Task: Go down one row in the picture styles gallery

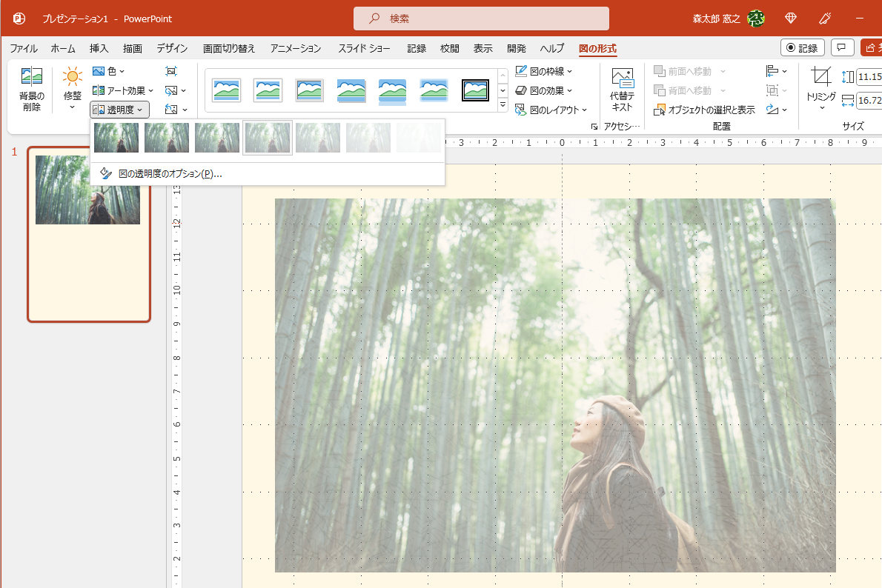Action: point(503,90)
